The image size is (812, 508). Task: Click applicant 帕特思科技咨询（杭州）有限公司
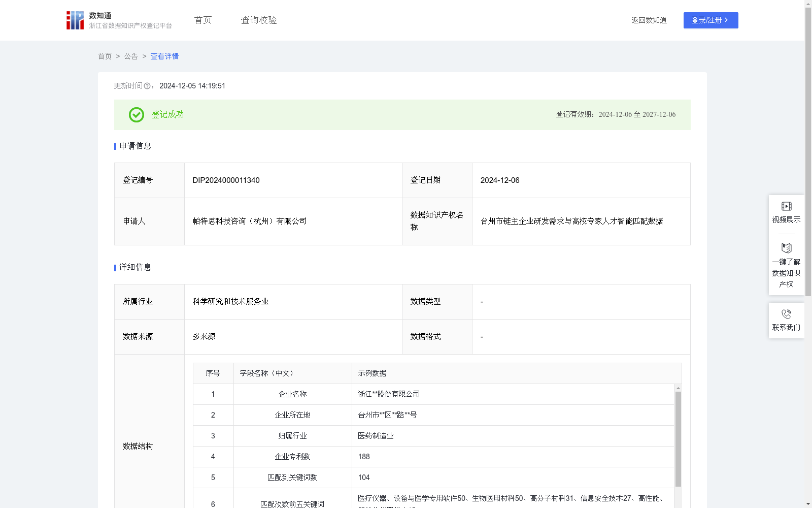(250, 221)
